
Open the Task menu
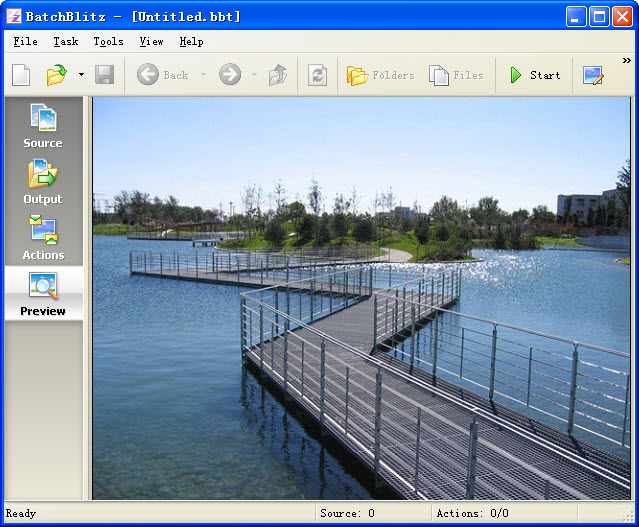[x=66, y=41]
